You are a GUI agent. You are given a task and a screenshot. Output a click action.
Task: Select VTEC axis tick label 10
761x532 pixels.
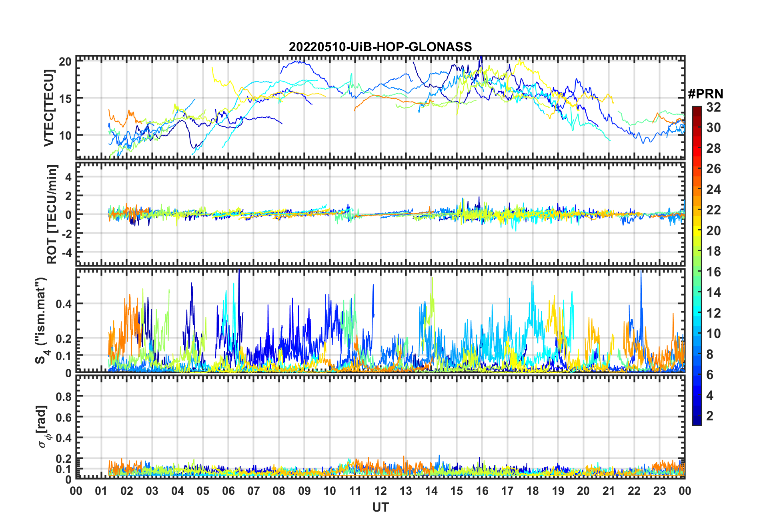point(65,135)
